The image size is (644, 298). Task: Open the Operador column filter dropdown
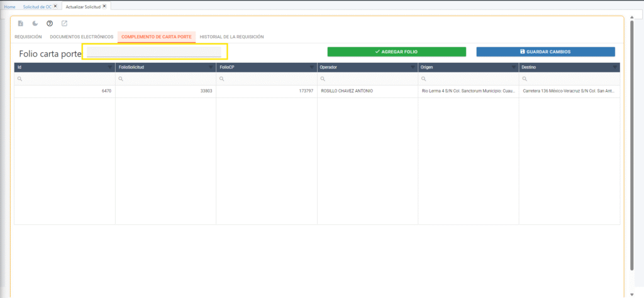pyautogui.click(x=413, y=67)
